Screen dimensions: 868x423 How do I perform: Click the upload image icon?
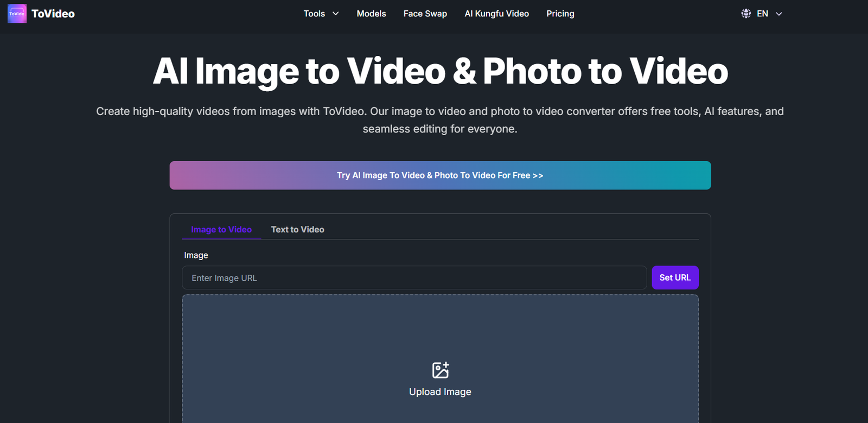coord(440,370)
